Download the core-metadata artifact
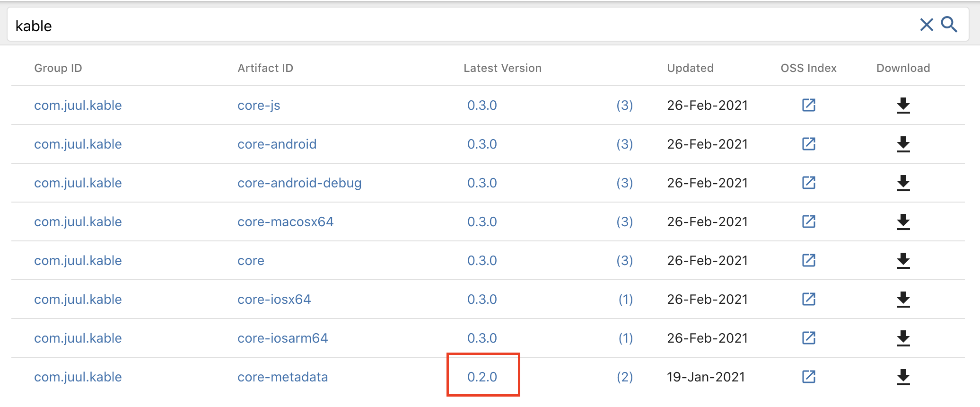The height and width of the screenshot is (407, 980). pos(903,377)
